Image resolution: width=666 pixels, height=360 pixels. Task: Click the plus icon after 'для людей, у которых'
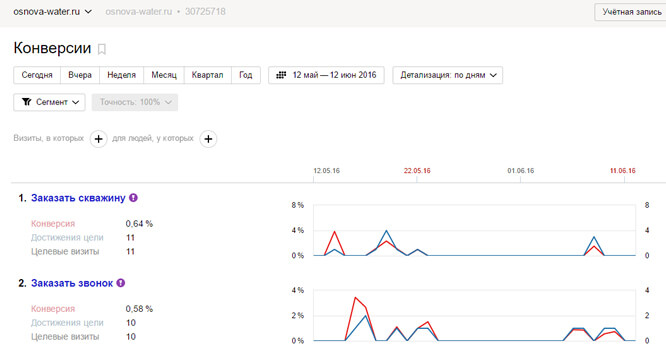(x=208, y=139)
